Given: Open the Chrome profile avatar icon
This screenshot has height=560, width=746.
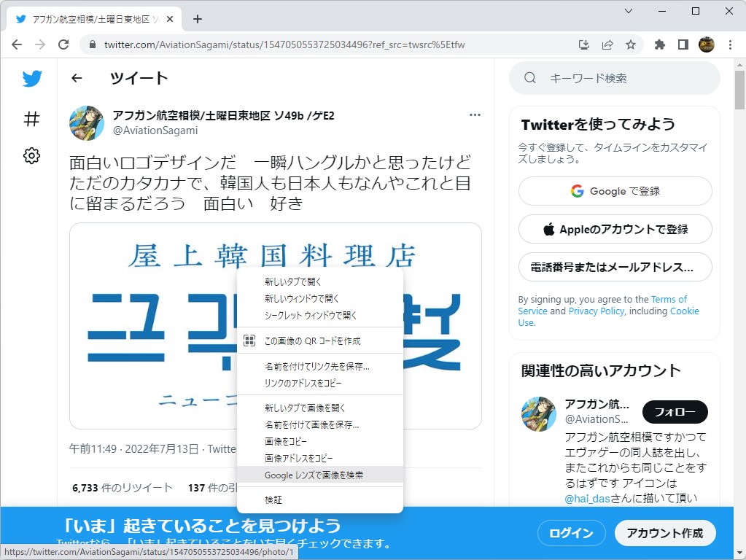Looking at the screenshot, I should click(706, 44).
